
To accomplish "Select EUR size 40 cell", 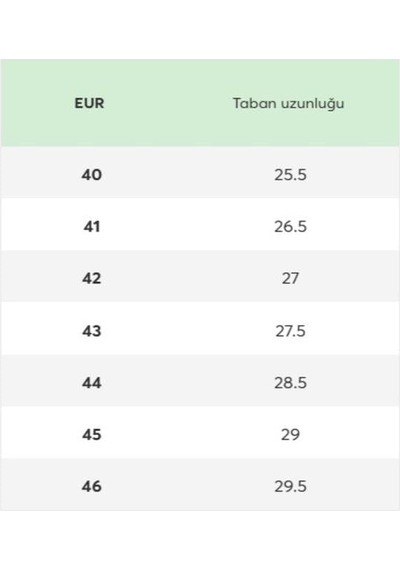I will point(92,175).
